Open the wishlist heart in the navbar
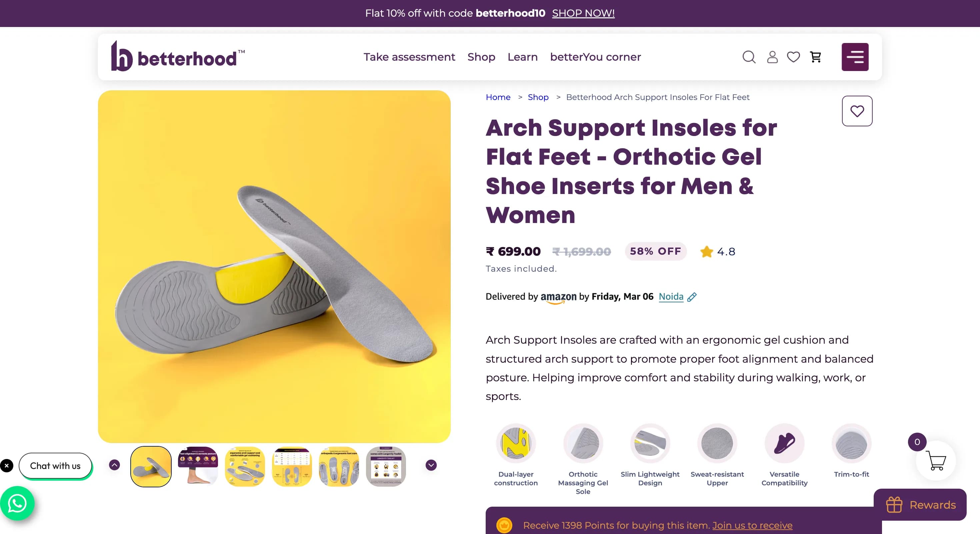The width and height of the screenshot is (980, 534). tap(793, 57)
